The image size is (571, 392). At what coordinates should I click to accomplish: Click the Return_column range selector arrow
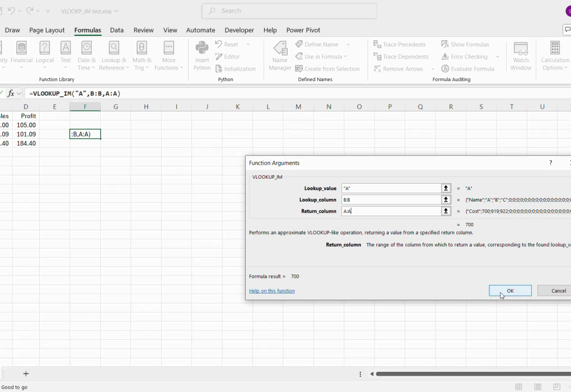[446, 211]
